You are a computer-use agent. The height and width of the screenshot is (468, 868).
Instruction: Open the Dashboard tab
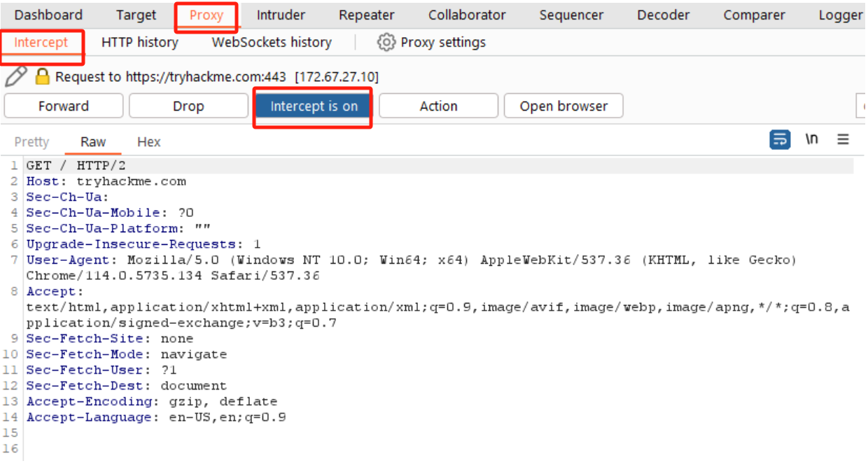[48, 15]
